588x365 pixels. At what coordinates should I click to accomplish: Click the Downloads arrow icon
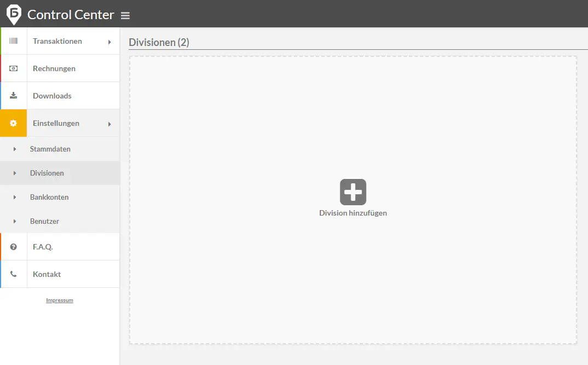click(x=14, y=96)
